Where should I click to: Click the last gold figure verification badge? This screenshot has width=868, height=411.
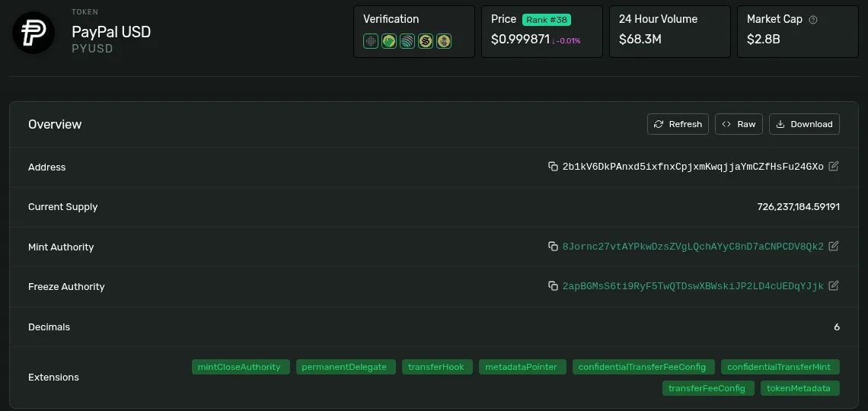[x=443, y=41]
